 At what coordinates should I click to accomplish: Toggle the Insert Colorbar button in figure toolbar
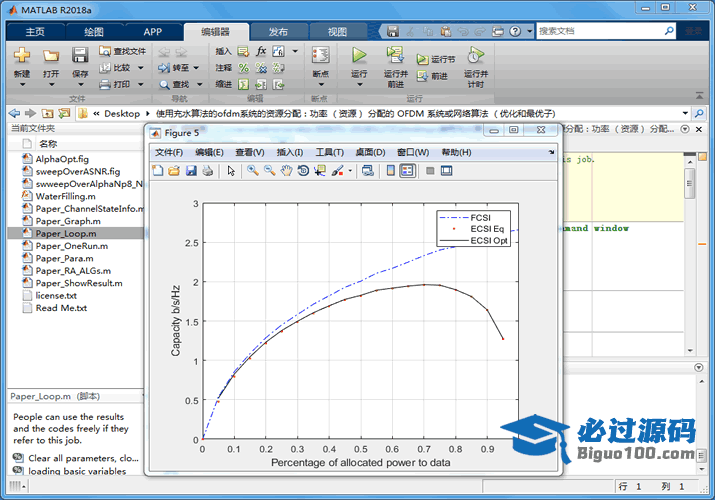tap(392, 171)
